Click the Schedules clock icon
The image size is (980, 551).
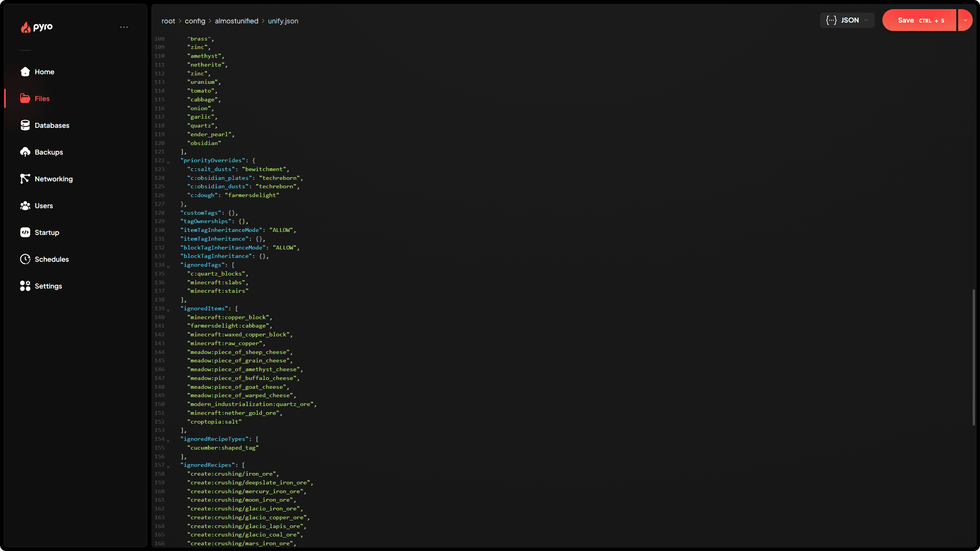click(25, 259)
